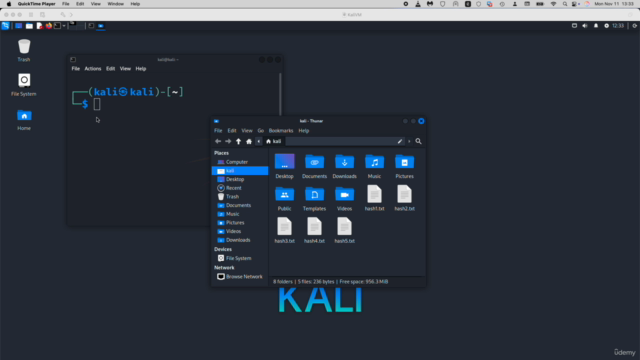Select File System under Devices
Screen dimensions: 640x360
240,258
